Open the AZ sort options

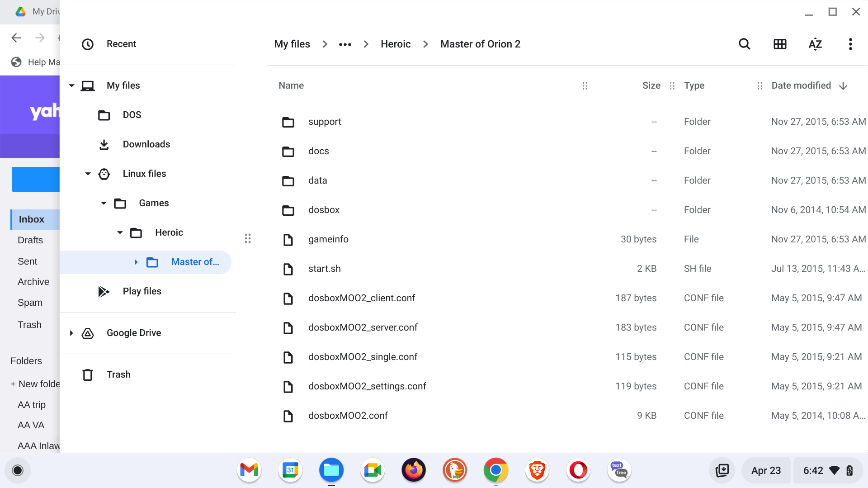click(815, 44)
